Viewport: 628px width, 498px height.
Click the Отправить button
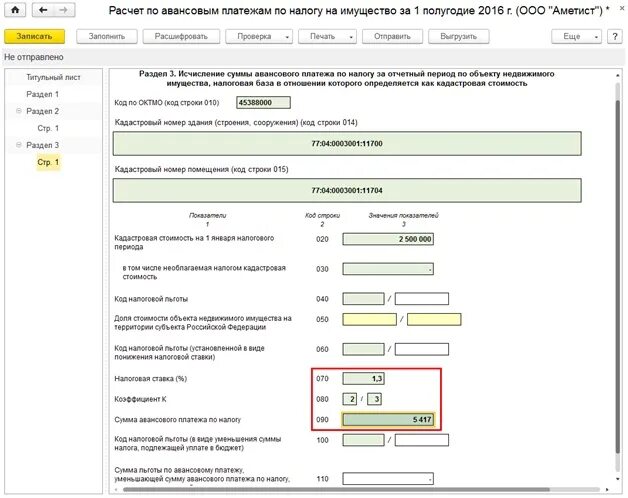pos(392,36)
